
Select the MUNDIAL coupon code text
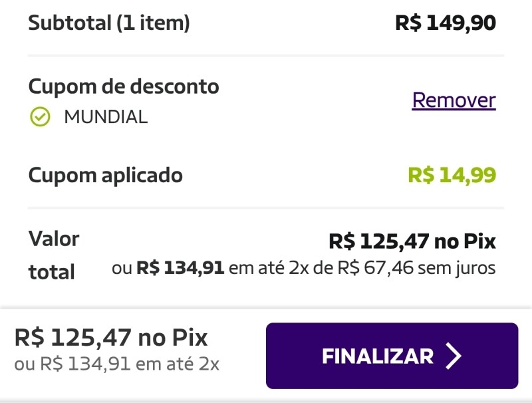[106, 118]
